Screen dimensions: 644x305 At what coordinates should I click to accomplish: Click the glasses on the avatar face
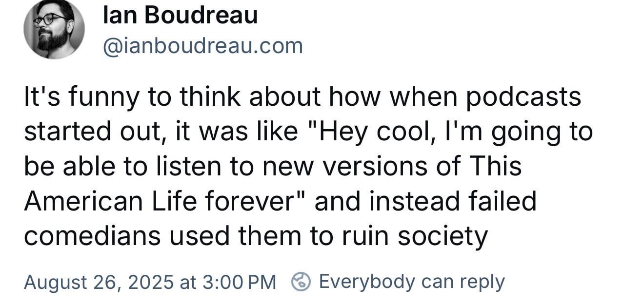[50, 20]
